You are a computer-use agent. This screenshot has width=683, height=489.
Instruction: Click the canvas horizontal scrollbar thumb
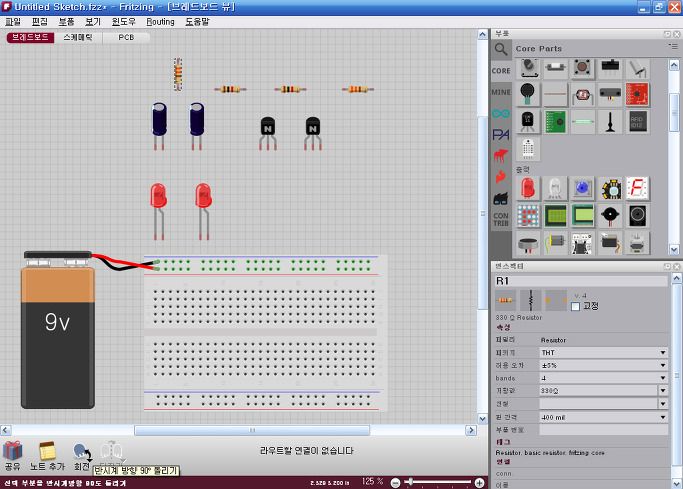[x=252, y=430]
